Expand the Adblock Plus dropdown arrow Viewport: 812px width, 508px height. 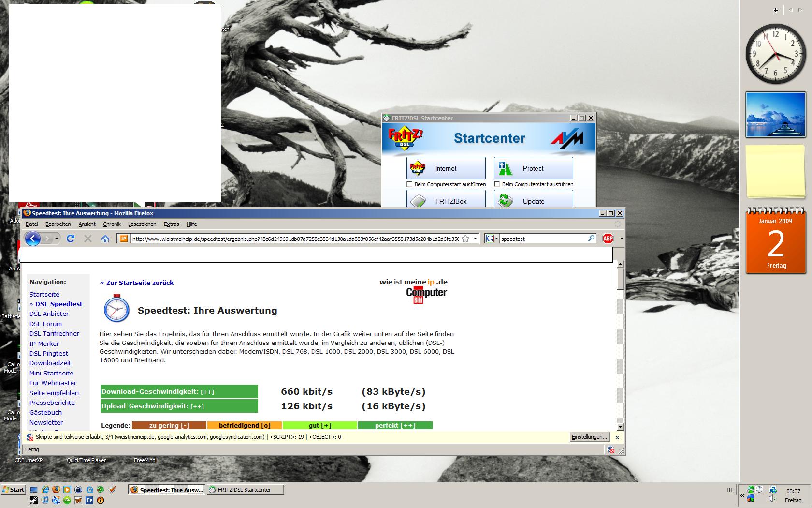click(621, 239)
